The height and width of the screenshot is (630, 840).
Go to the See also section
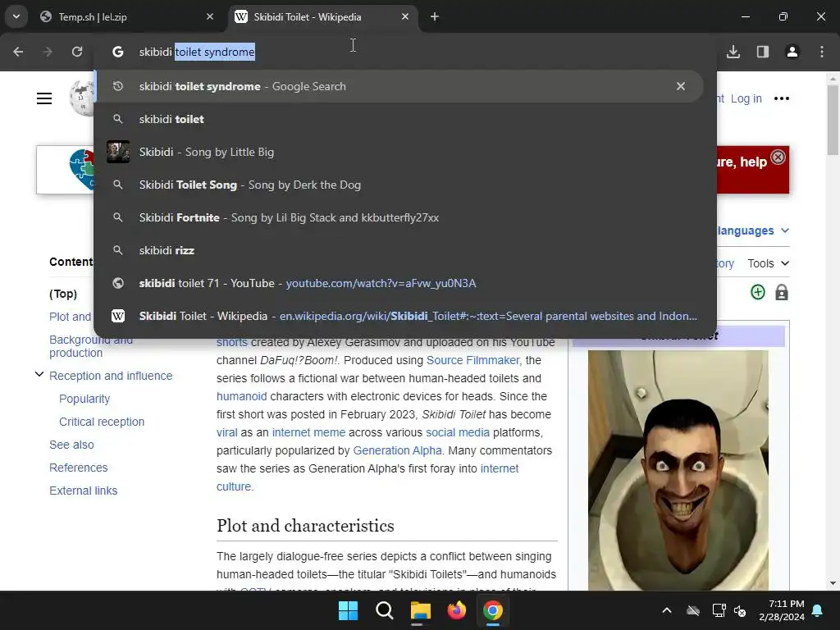coord(71,445)
